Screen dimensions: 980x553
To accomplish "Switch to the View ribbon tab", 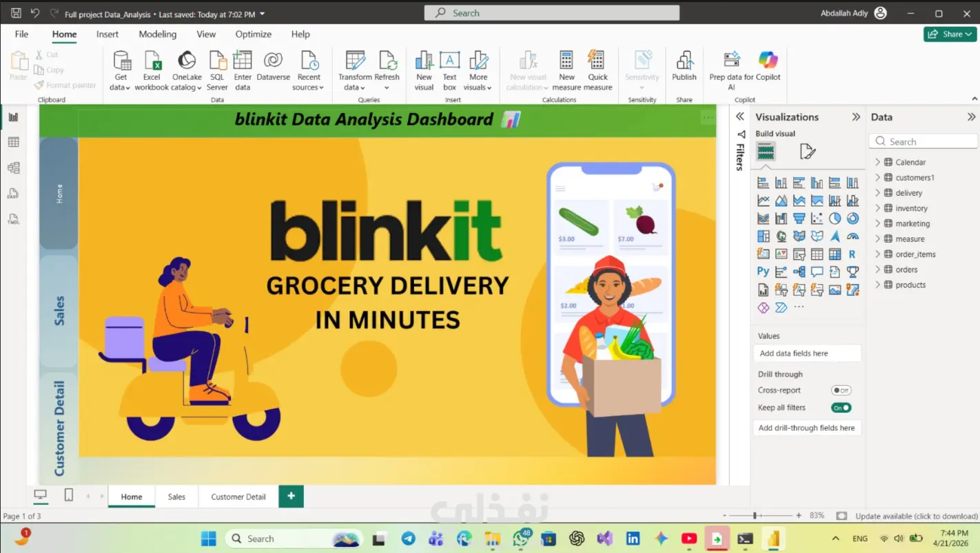I will coord(206,34).
